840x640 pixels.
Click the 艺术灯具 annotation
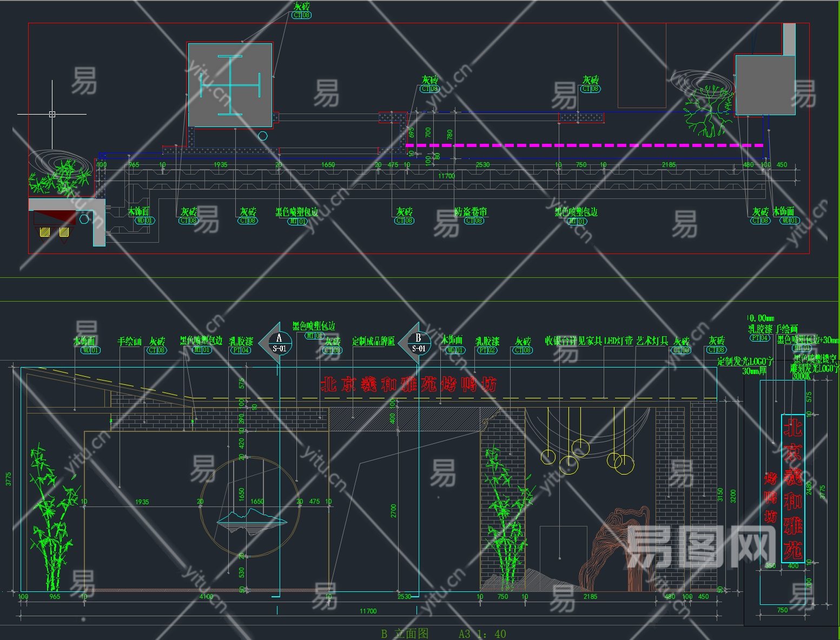652,341
